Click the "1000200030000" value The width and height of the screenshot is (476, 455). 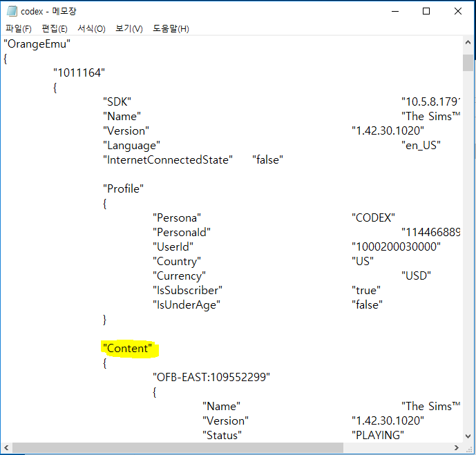396,247
